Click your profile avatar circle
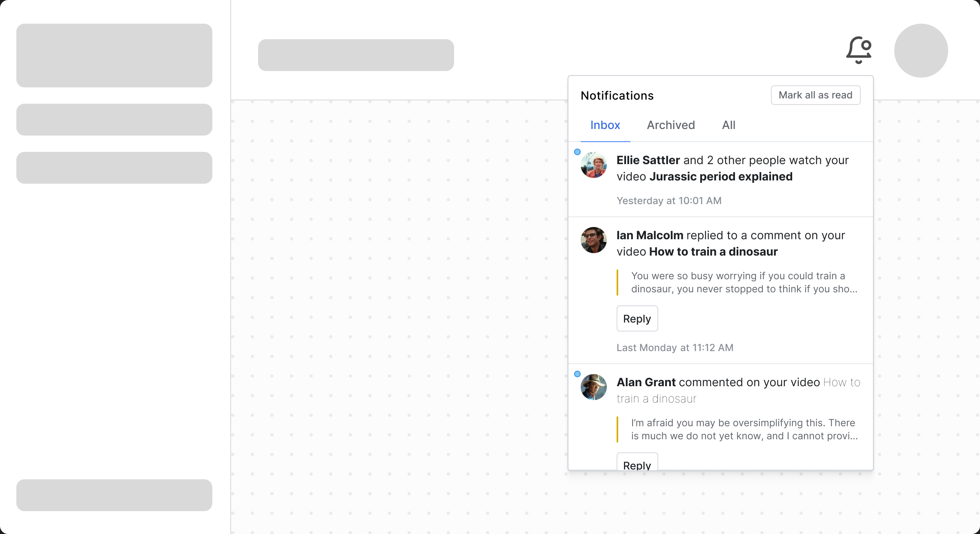 [920, 50]
